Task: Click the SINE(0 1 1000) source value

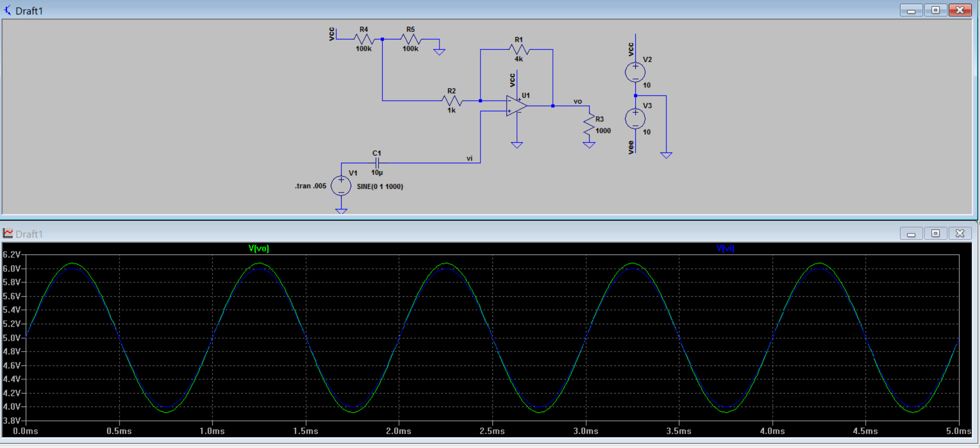Action: [x=380, y=186]
